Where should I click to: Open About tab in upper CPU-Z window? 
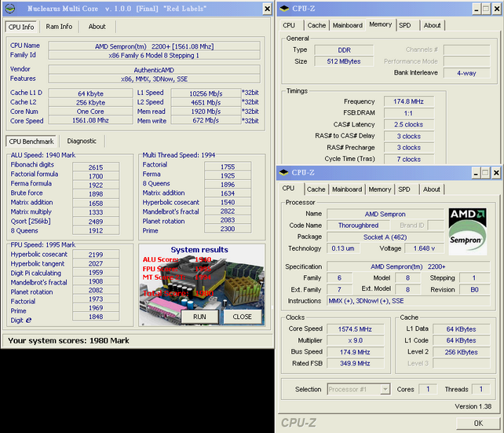432,25
